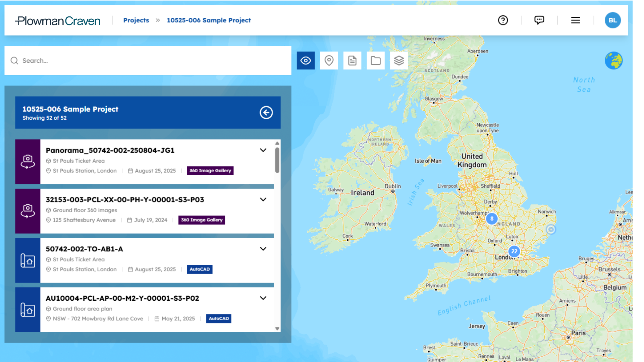Image resolution: width=644 pixels, height=362 pixels.
Task: Toggle the eye visibility filter button
Action: [x=306, y=61]
